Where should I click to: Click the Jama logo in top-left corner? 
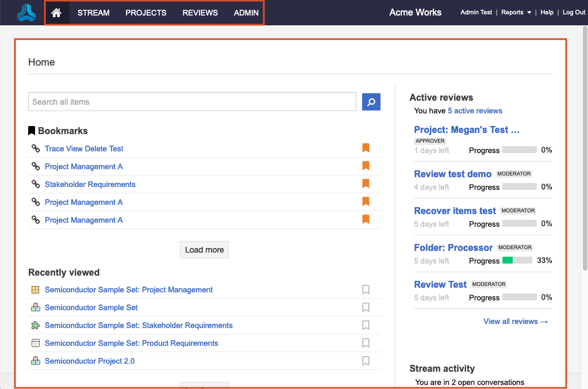[26, 13]
